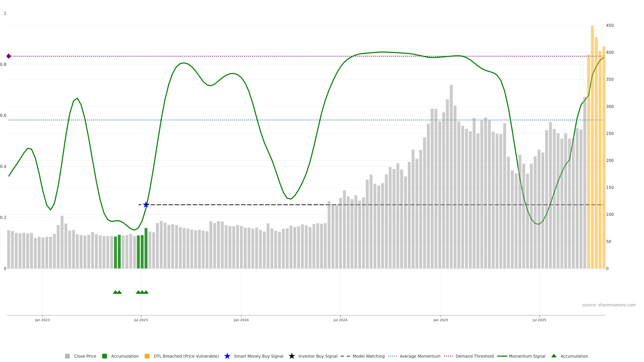Click the gray Close Price legend square

pos(67,356)
